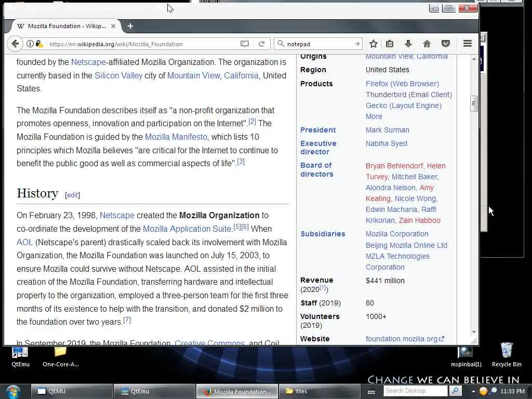
Task: Click the search box containing notepad
Action: (x=319, y=44)
